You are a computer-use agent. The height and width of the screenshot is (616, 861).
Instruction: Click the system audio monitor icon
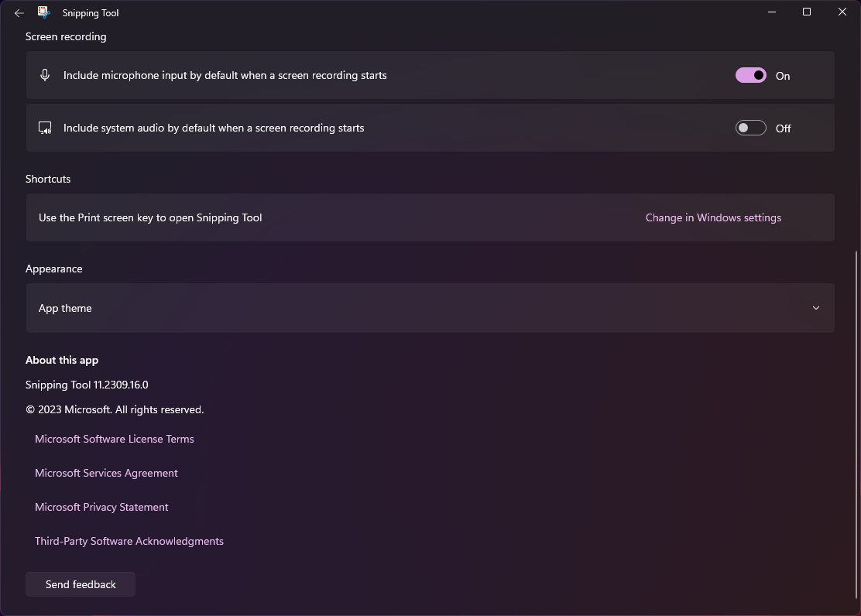pos(45,128)
